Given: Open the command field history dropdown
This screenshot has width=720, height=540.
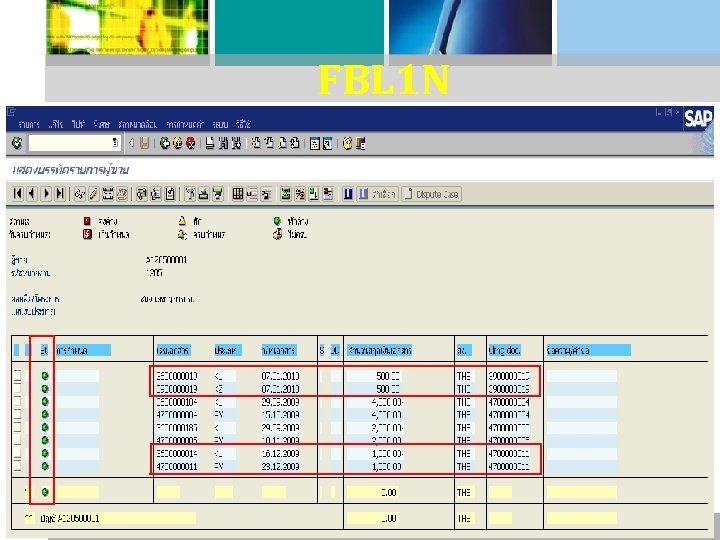Looking at the screenshot, I should point(115,143).
